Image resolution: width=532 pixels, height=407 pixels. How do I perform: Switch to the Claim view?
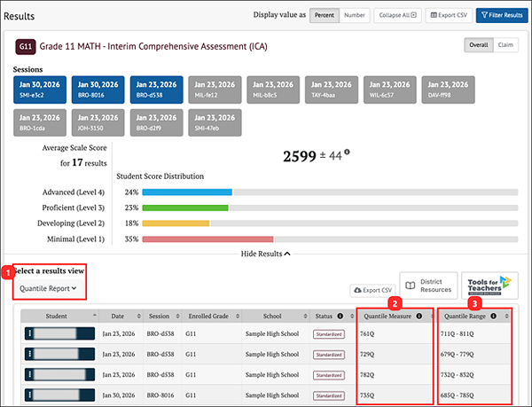[505, 44]
